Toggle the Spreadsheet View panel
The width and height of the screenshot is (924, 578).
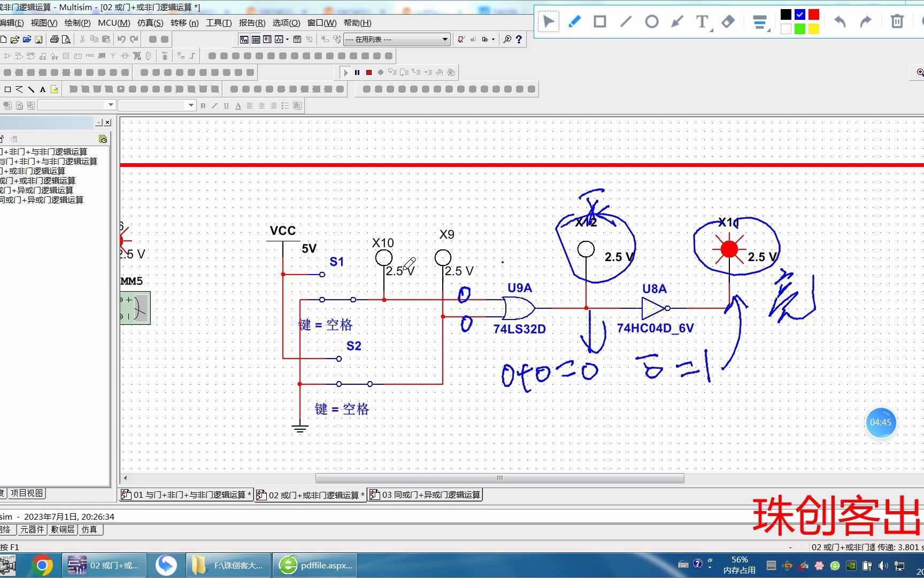(x=255, y=39)
